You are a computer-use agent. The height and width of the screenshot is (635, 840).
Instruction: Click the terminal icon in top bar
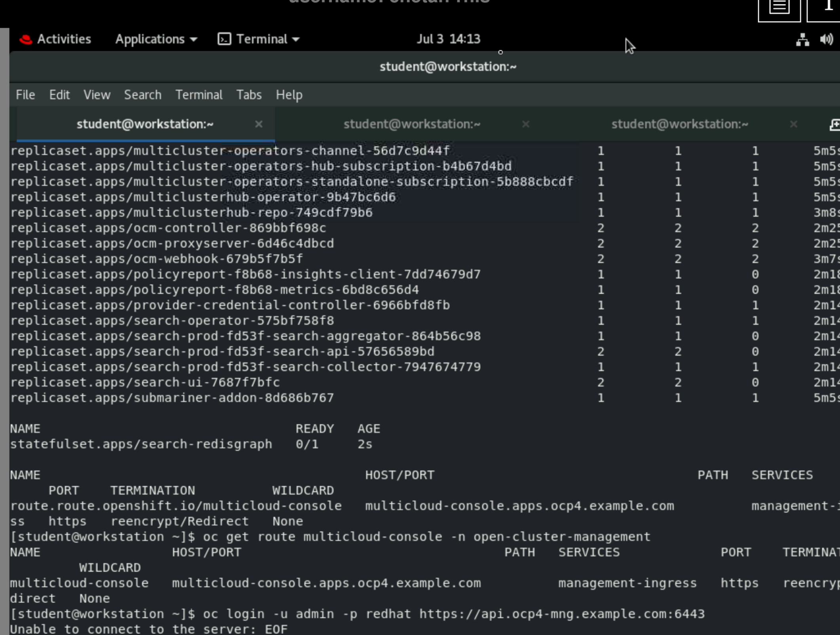click(224, 39)
